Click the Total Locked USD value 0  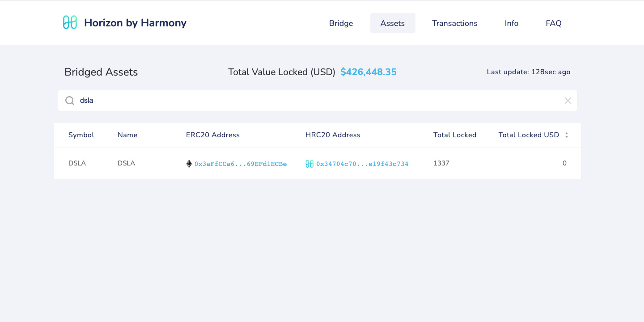pyautogui.click(x=564, y=163)
